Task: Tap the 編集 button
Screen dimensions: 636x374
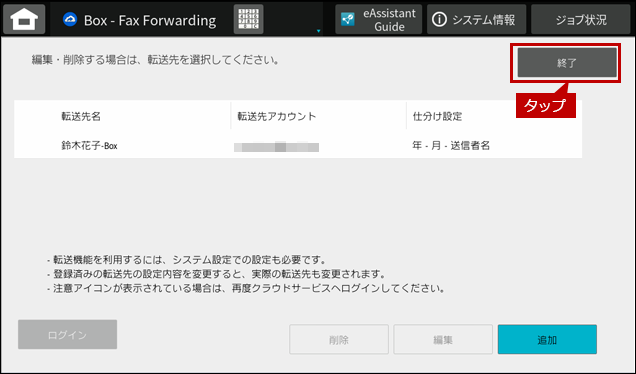Action: (443, 340)
